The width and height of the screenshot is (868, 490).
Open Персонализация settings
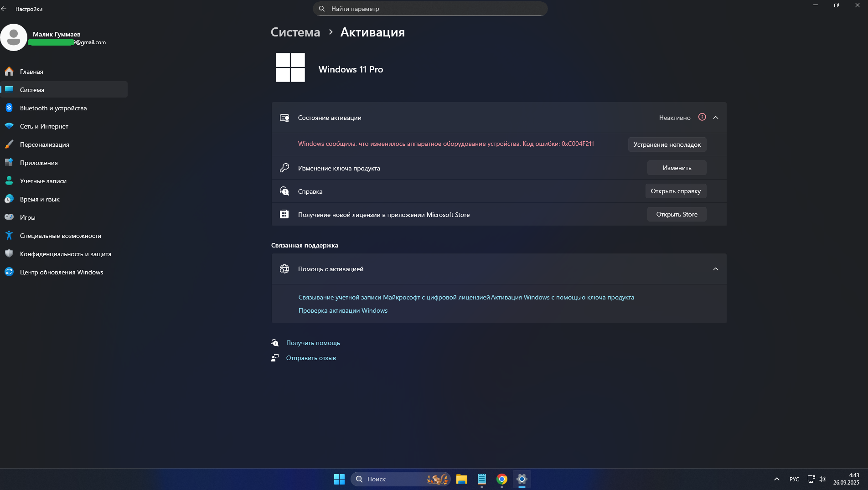point(64,144)
